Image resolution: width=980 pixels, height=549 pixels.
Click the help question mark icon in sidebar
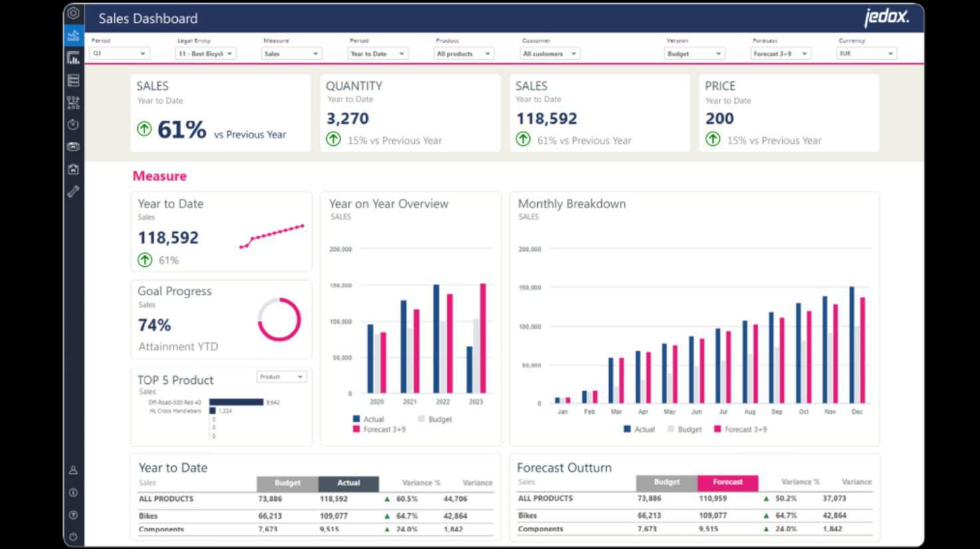pos(73,514)
